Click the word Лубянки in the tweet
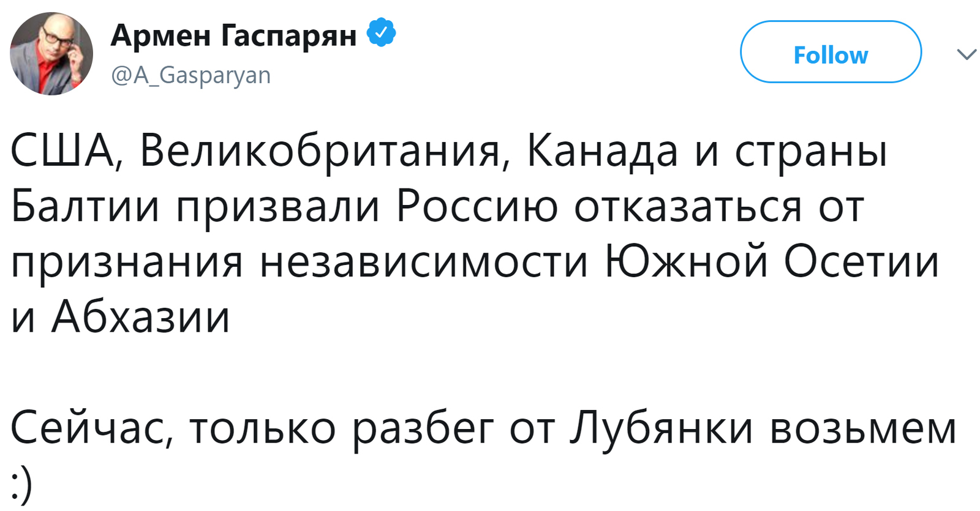Screen dimensions: 980x511 click(x=660, y=427)
